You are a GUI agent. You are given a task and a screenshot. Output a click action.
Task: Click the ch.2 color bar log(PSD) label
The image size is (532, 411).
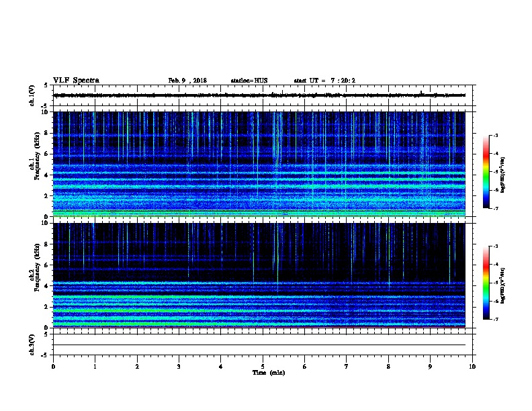pos(503,285)
